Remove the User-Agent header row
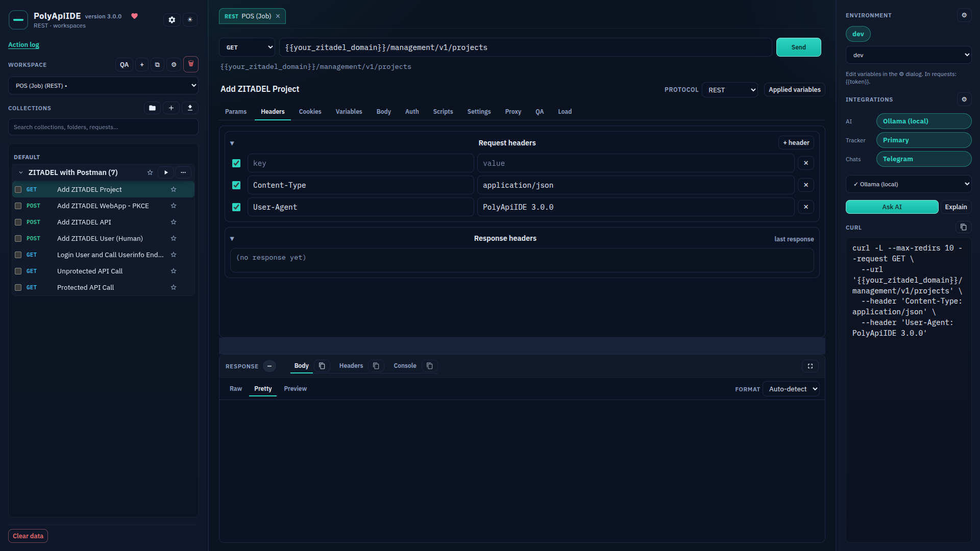The height and width of the screenshot is (551, 980). [806, 207]
